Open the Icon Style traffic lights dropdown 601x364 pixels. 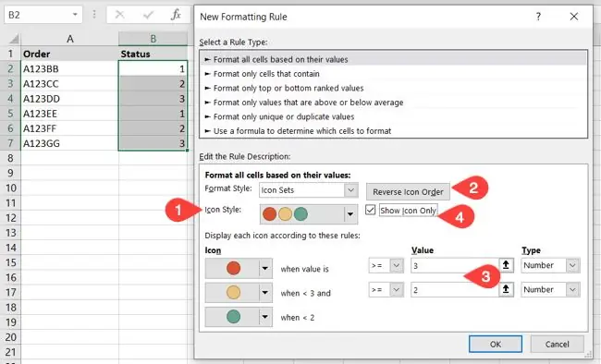pos(350,214)
